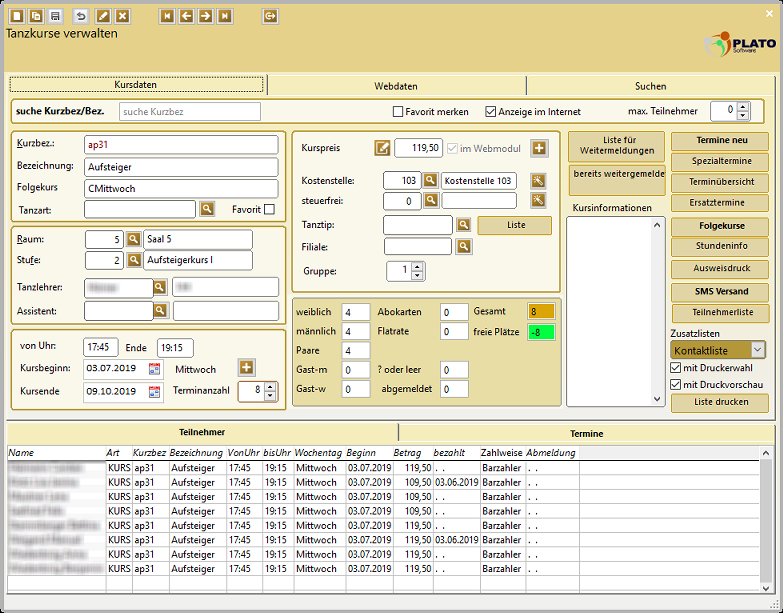Switch to Webdaten tab
The width and height of the screenshot is (783, 613).
tap(396, 86)
